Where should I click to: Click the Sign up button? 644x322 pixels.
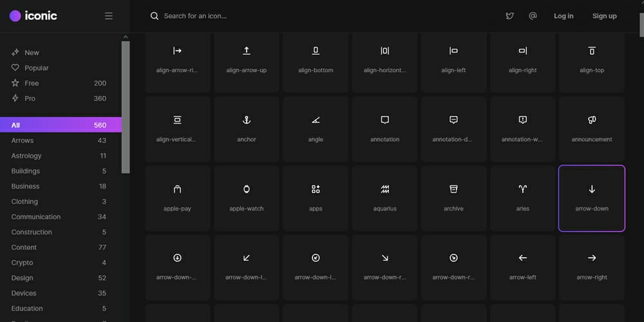click(x=605, y=16)
